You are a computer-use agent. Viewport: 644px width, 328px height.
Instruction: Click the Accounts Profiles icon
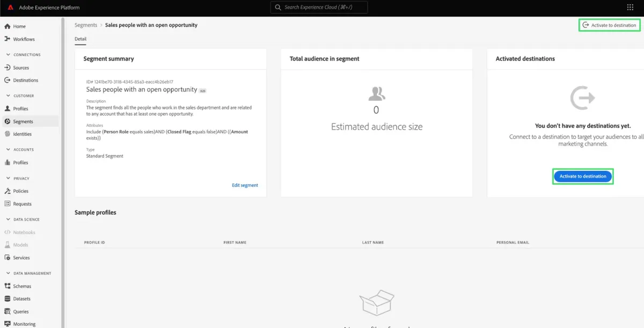coord(8,163)
